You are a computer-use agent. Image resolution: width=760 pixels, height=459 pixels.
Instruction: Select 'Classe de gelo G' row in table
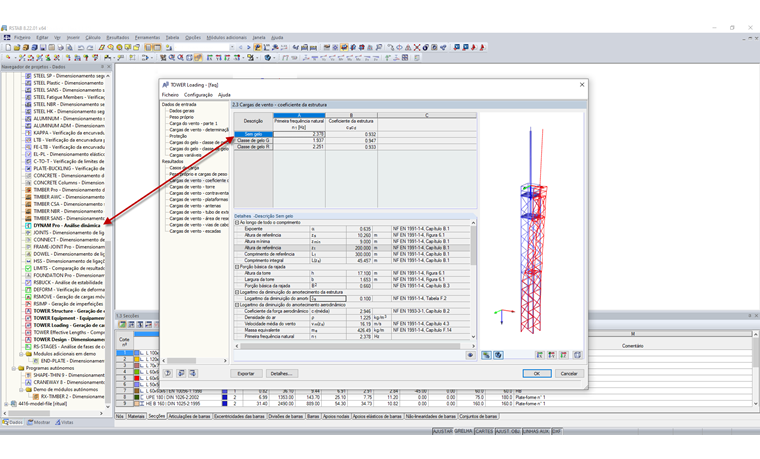(x=253, y=141)
